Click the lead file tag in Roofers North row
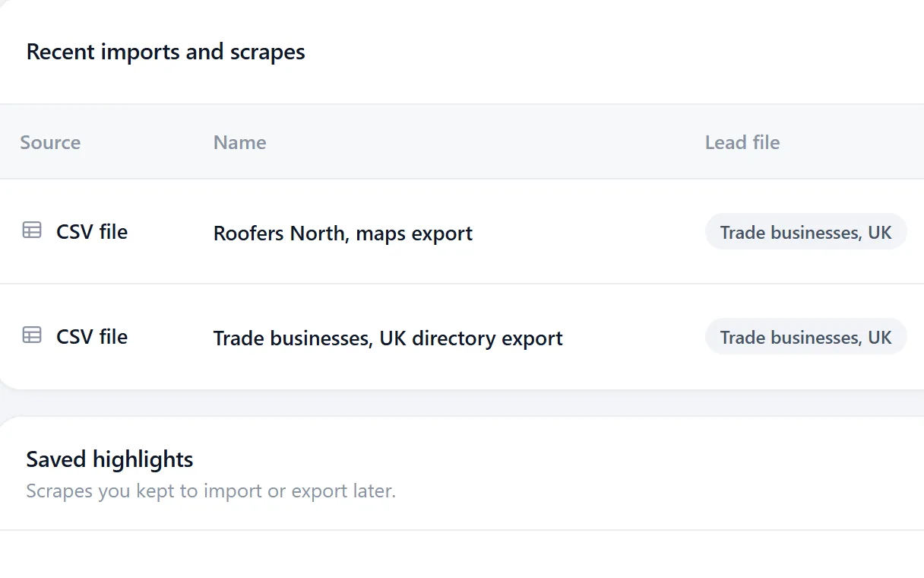The width and height of the screenshot is (924, 578). [x=805, y=232]
